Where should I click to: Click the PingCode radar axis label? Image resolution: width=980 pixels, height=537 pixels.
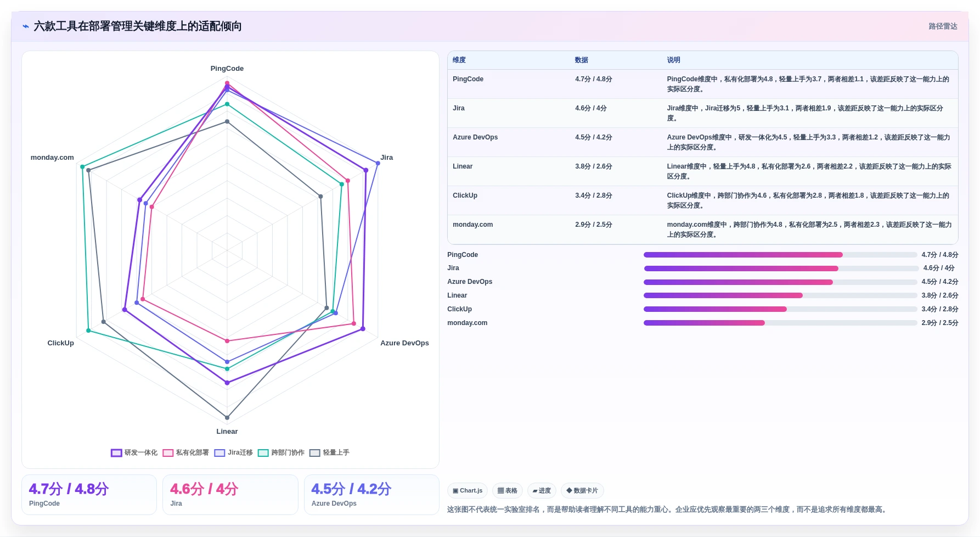[227, 69]
